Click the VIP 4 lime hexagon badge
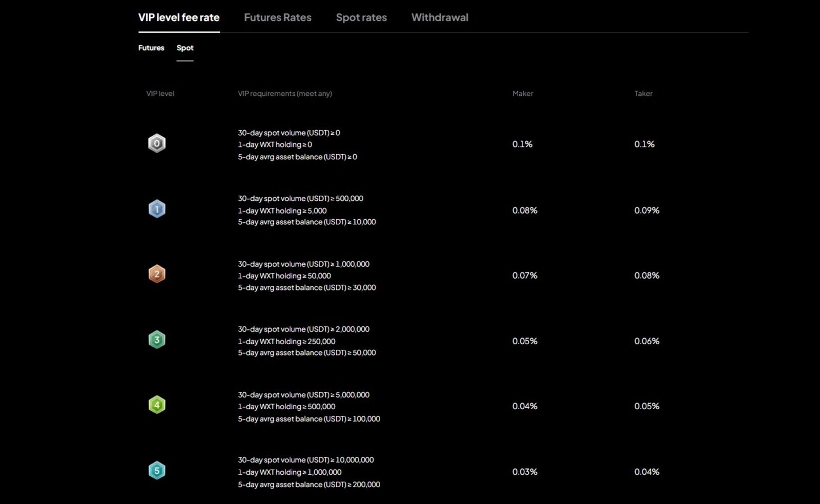The height and width of the screenshot is (504, 820). 157,405
